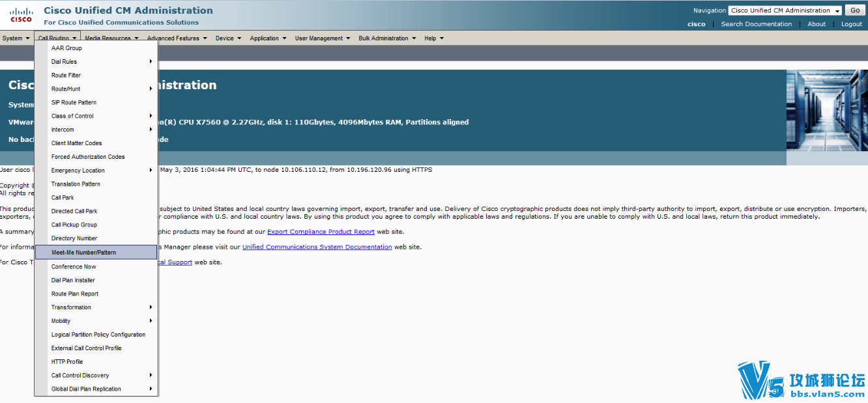Expand the Emergency Location submenu
This screenshot has height=403, width=868.
click(96, 171)
